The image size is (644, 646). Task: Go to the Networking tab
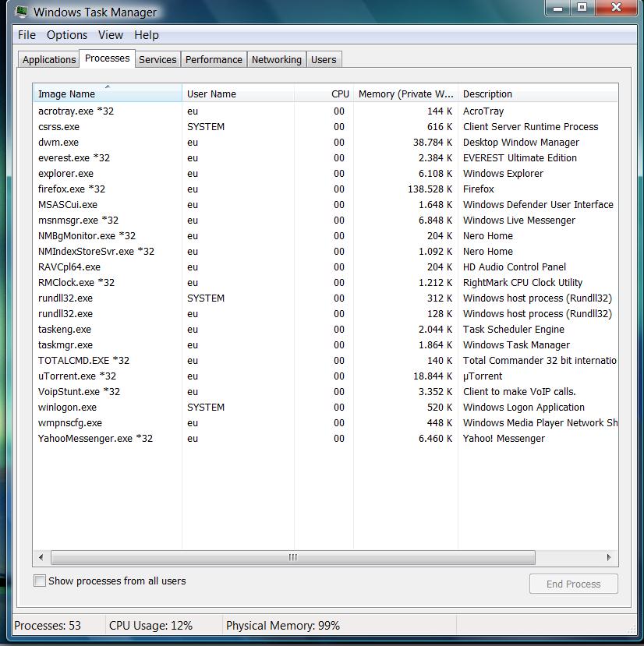(277, 60)
